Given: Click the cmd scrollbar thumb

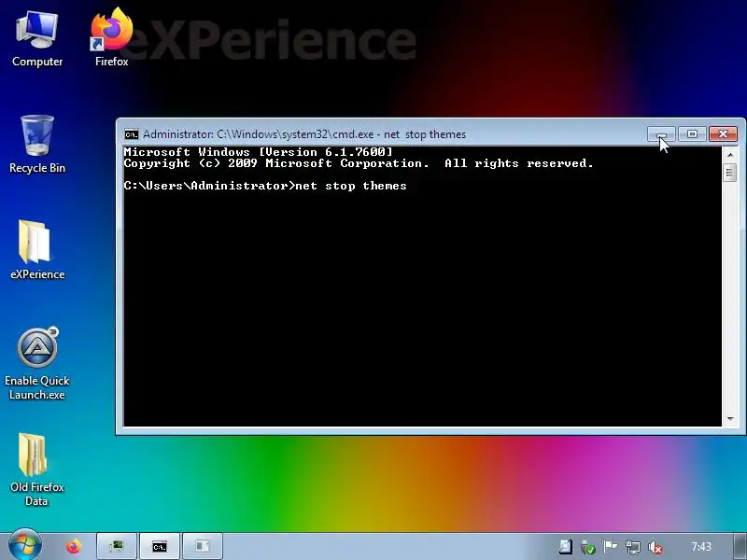Looking at the screenshot, I should pos(730,172).
